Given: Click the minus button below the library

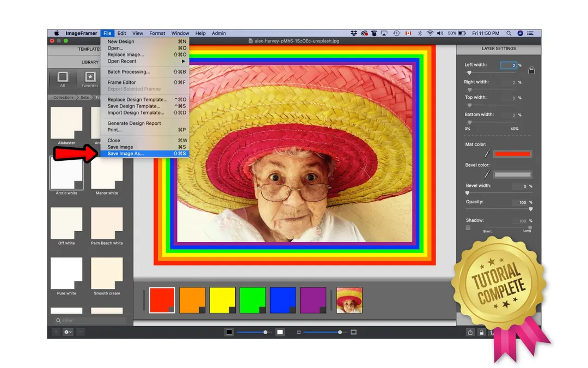Looking at the screenshot, I should click(x=80, y=332).
